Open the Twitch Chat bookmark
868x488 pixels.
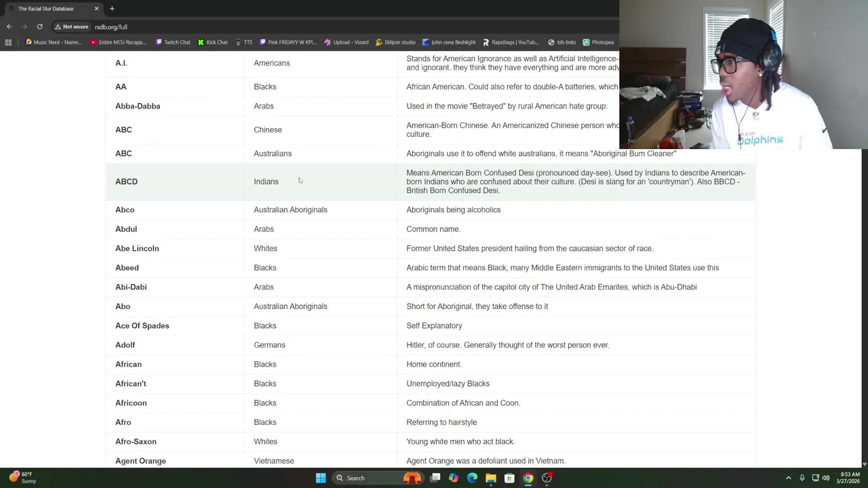pos(173,42)
